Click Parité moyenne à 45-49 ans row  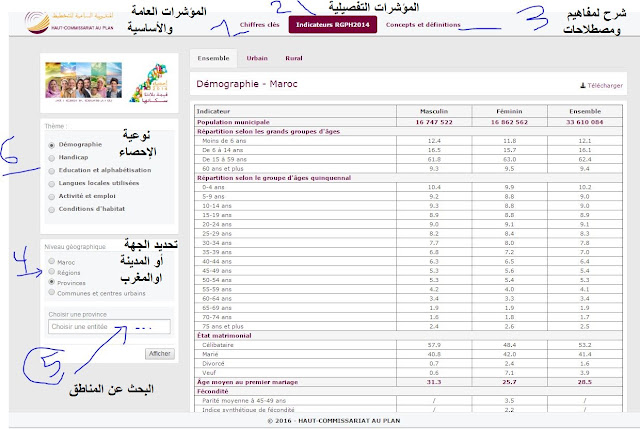(x=409, y=401)
